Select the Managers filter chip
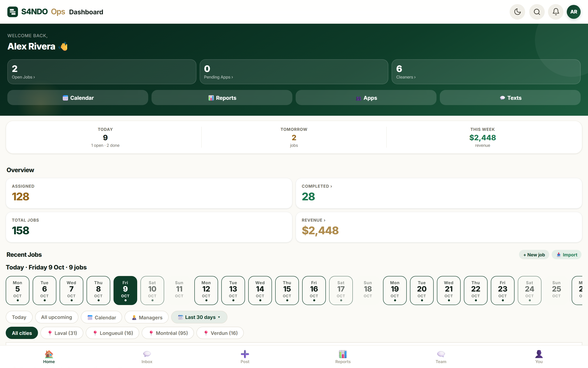 point(147,317)
